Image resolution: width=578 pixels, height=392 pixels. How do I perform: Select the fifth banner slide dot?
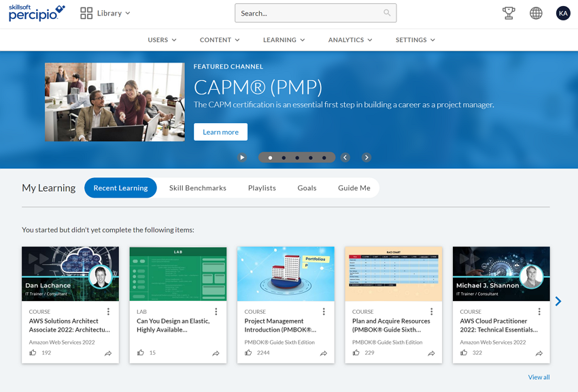[x=324, y=158]
